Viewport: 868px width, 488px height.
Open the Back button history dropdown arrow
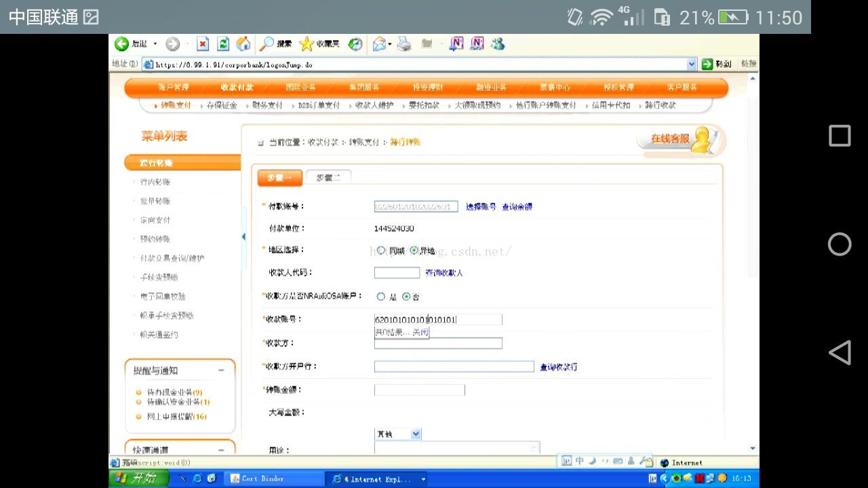155,44
